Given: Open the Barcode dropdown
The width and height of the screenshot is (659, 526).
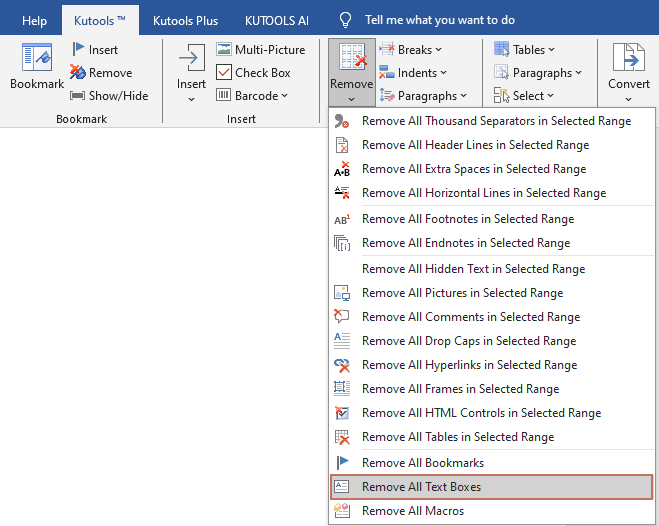Looking at the screenshot, I should 285,95.
